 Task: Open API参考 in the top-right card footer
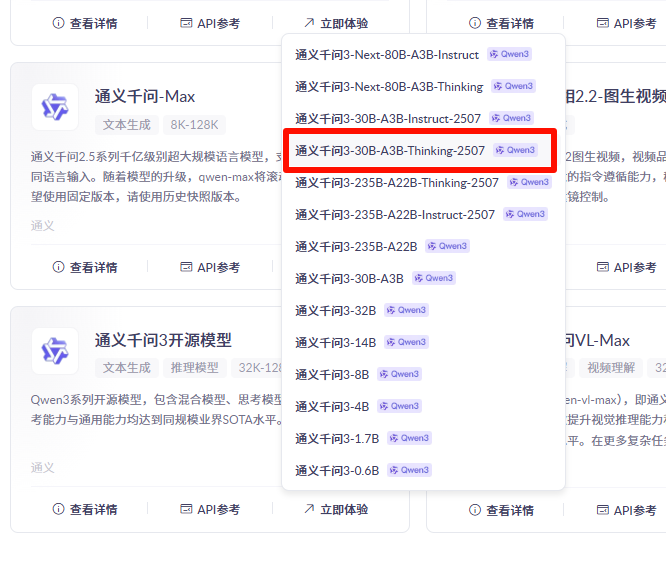pos(626,23)
